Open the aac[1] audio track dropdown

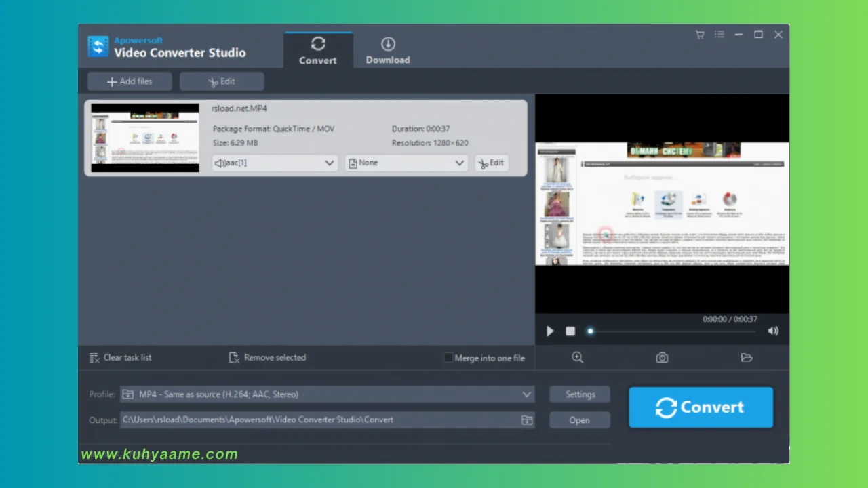pyautogui.click(x=275, y=163)
